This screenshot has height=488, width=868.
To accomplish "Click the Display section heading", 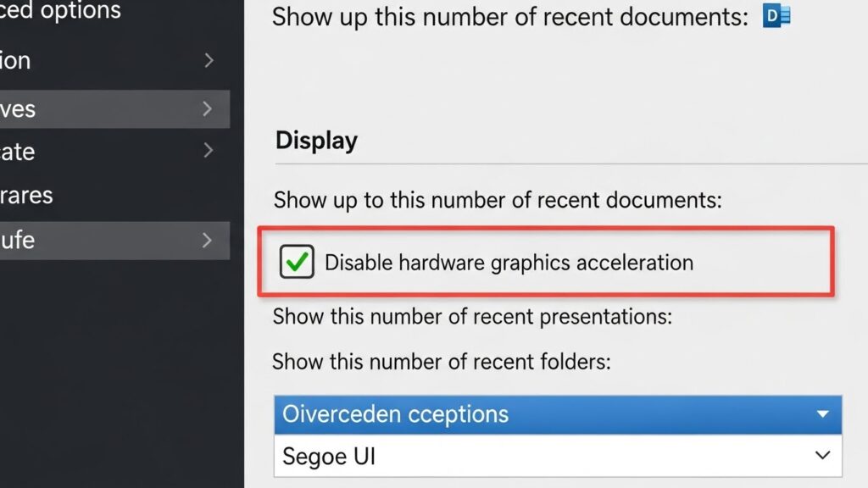I will [316, 141].
